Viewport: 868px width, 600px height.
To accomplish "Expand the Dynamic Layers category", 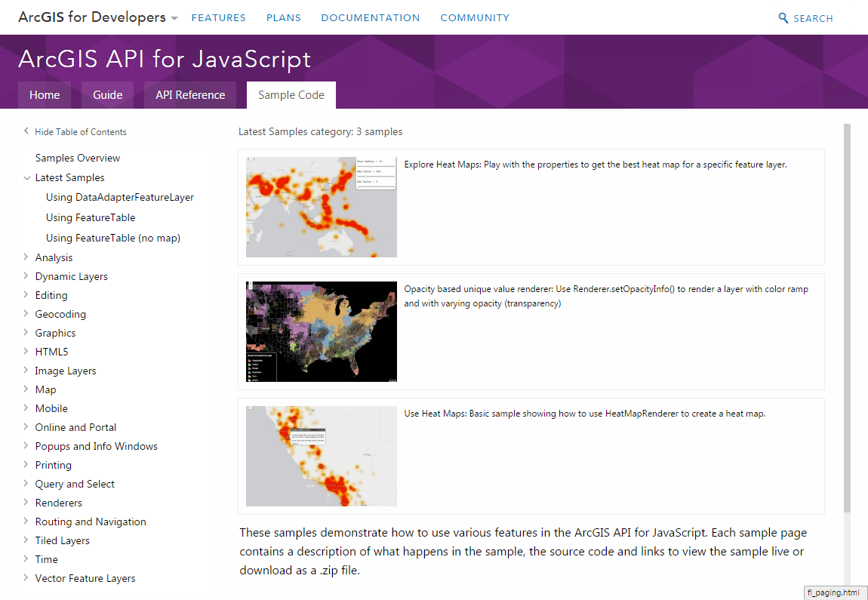I will [x=26, y=275].
